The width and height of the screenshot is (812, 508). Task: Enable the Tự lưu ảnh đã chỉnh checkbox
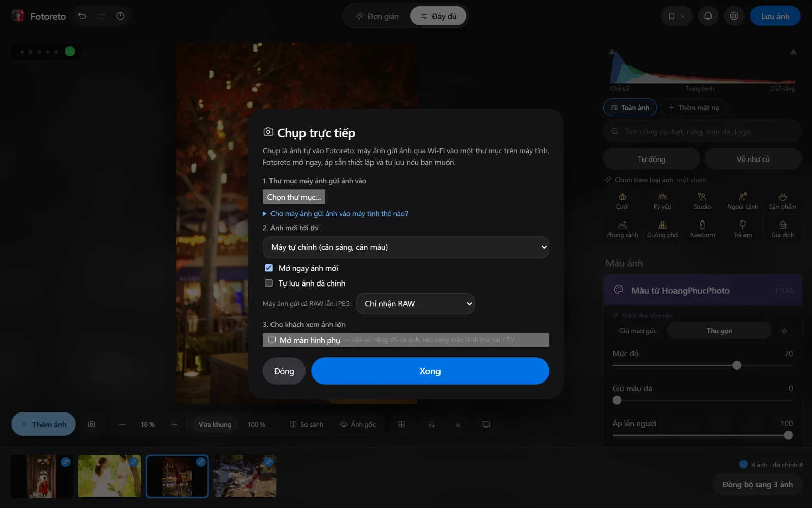pos(268,283)
